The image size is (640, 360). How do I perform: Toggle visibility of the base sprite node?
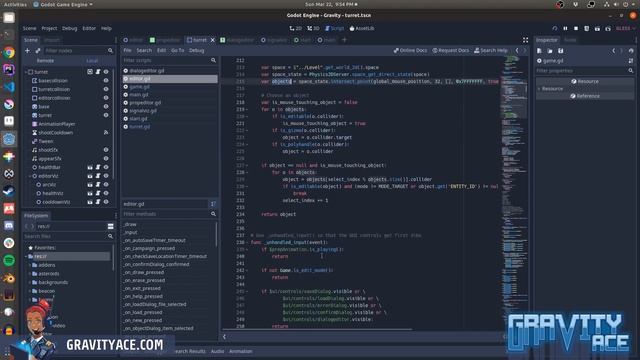click(x=106, y=107)
